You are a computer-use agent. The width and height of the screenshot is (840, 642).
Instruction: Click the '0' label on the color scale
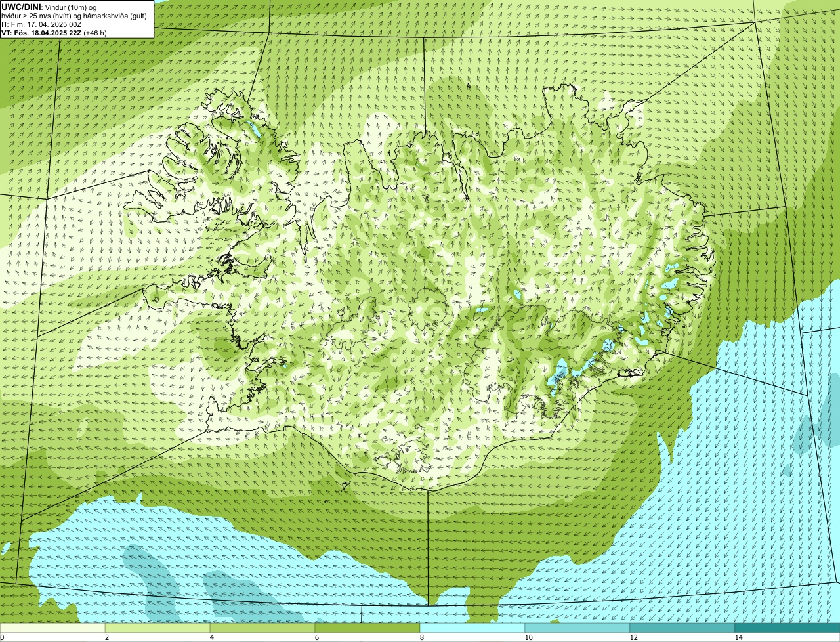tap(2, 637)
